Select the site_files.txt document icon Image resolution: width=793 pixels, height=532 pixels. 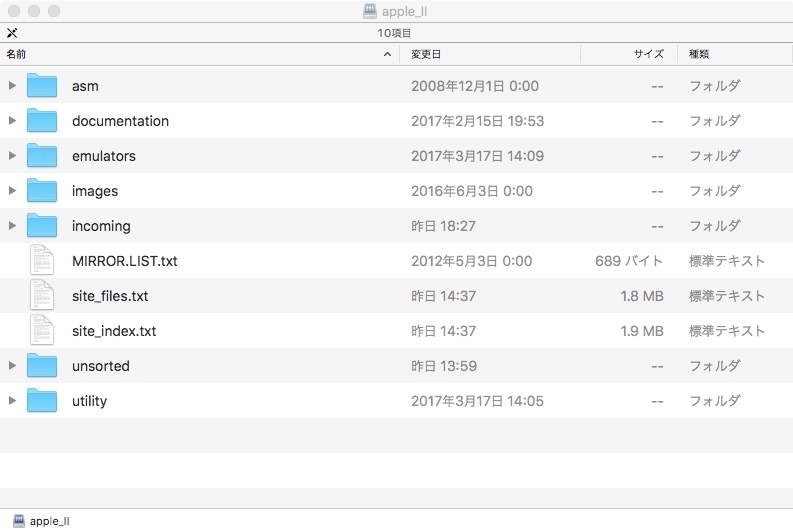pos(42,296)
